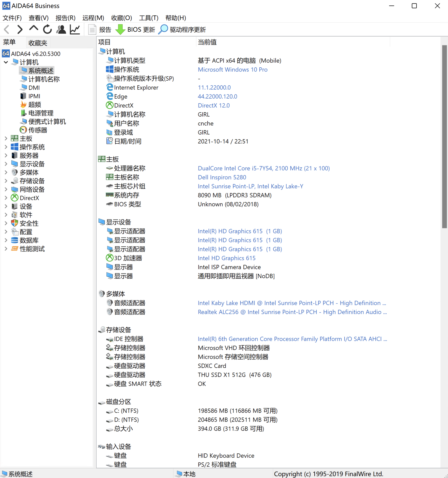Viewport: 448px width, 478px height.
Task: Open the line chart stability graph icon
Action: click(x=75, y=30)
